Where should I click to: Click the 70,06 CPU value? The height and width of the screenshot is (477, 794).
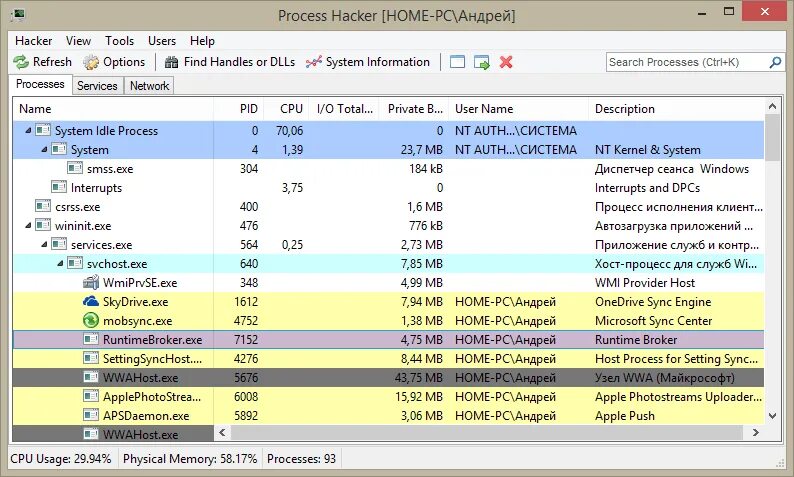tap(290, 131)
